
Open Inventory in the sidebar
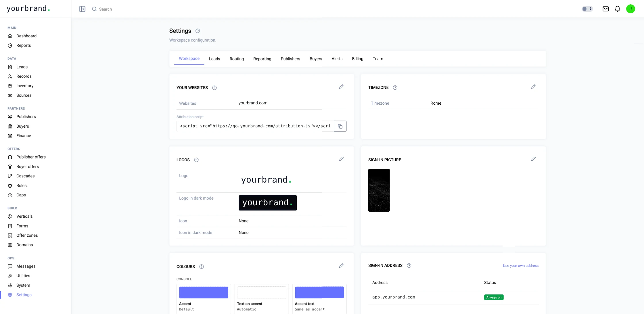tap(25, 86)
